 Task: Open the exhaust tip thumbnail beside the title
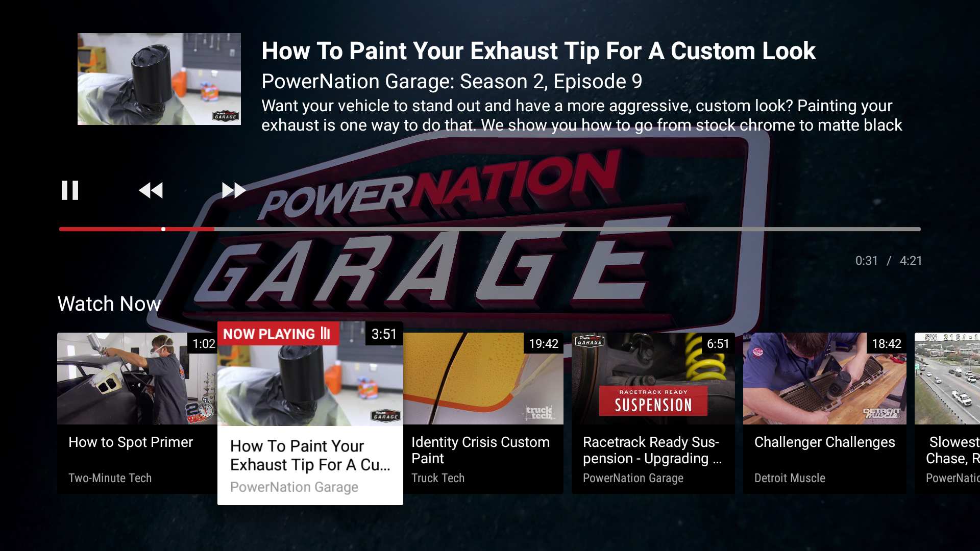coord(159,79)
